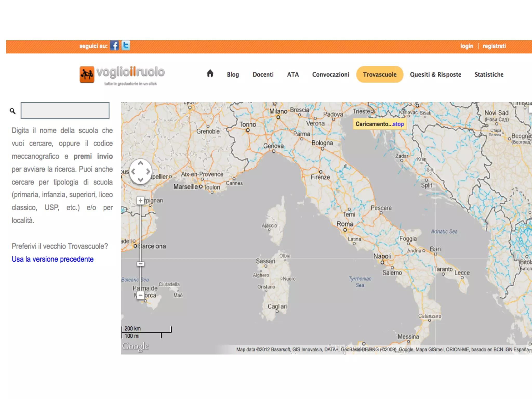Image resolution: width=532 pixels, height=399 pixels.
Task: Select the Trovascuole tab
Action: point(380,75)
